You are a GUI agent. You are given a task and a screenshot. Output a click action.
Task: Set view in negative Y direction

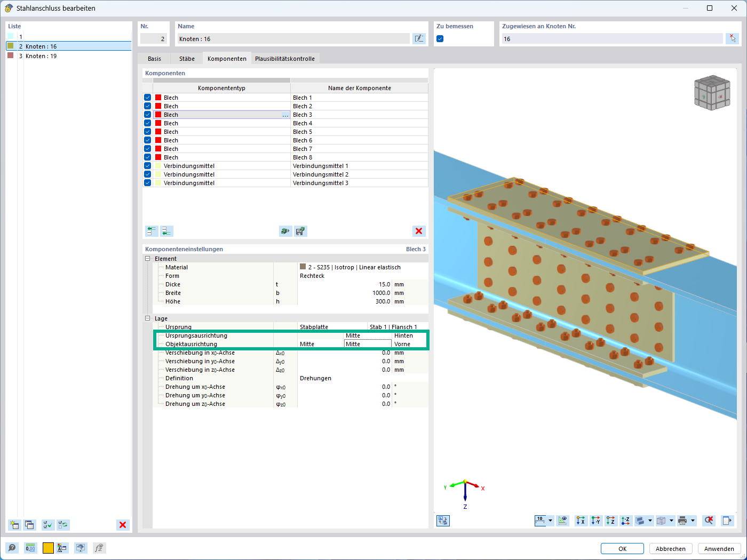coord(595,521)
